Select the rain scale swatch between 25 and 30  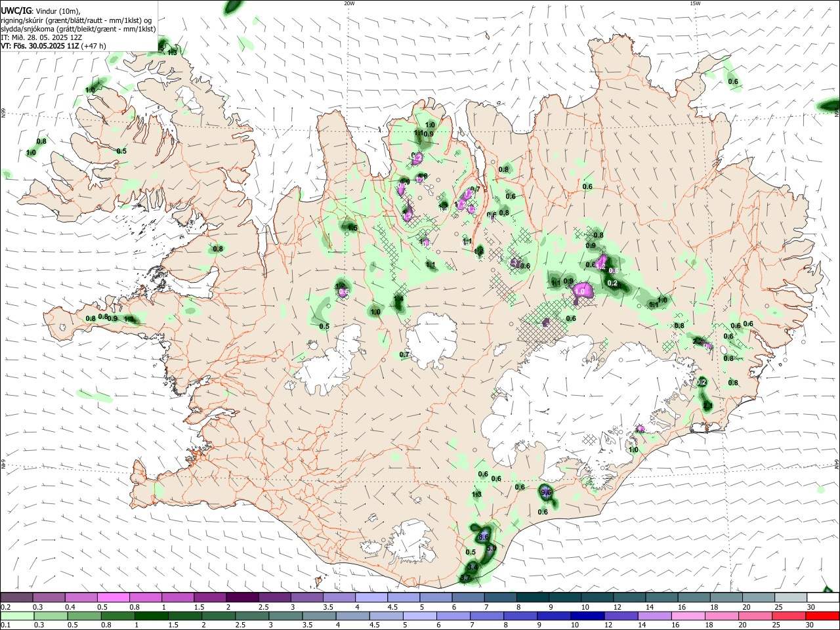pos(788,616)
